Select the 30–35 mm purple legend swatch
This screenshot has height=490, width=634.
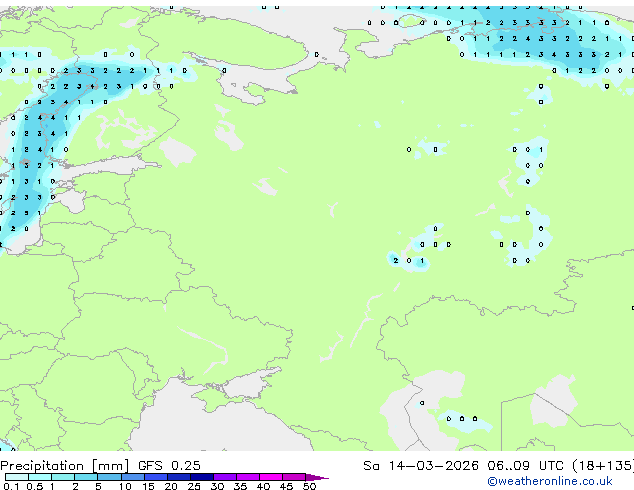(x=225, y=477)
